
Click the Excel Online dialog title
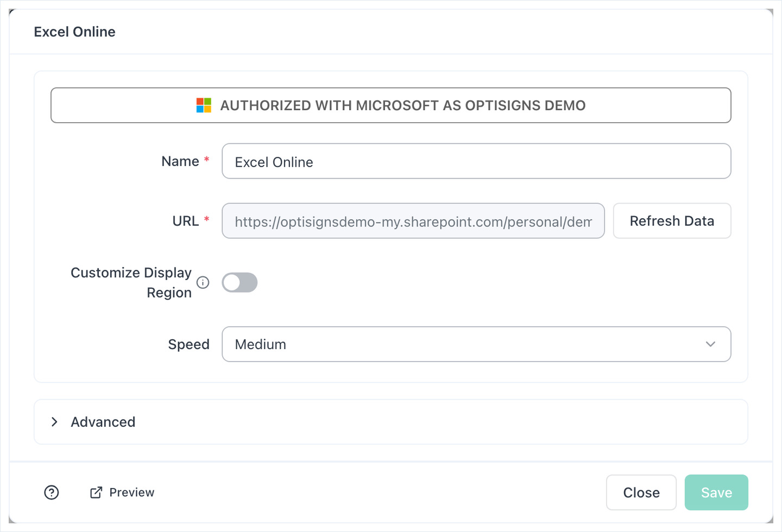(x=75, y=32)
